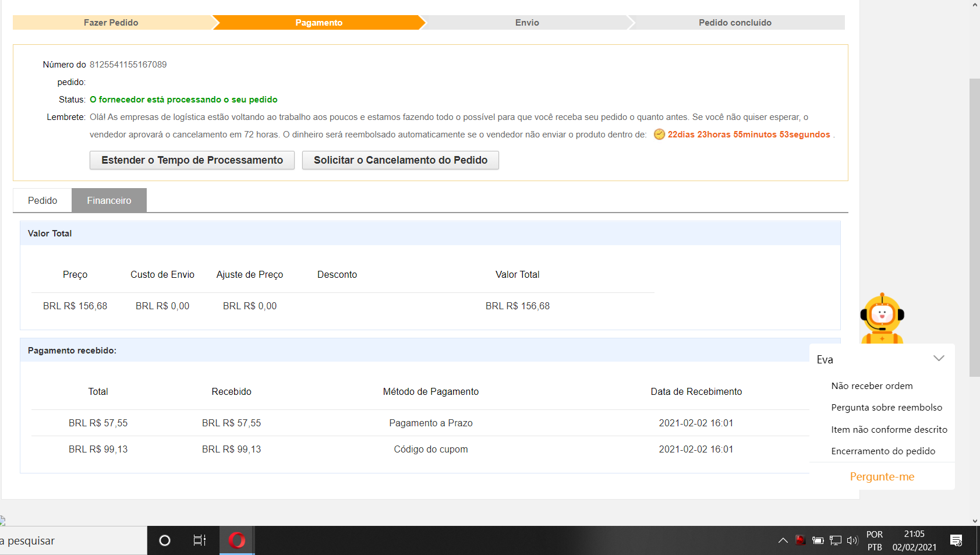Viewport: 980px width, 555px height.
Task: Select 'Não receber ordem' chat option
Action: tap(872, 386)
